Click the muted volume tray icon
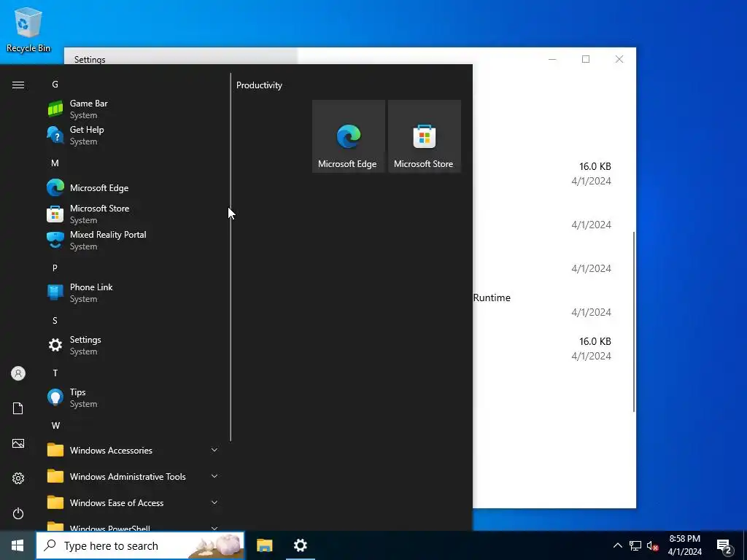 pos(652,545)
